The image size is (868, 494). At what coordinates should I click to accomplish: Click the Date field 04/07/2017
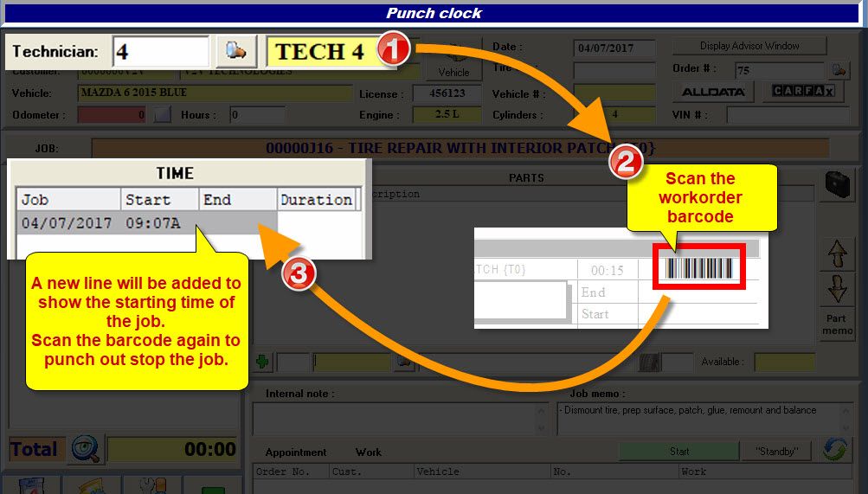pyautogui.click(x=614, y=48)
